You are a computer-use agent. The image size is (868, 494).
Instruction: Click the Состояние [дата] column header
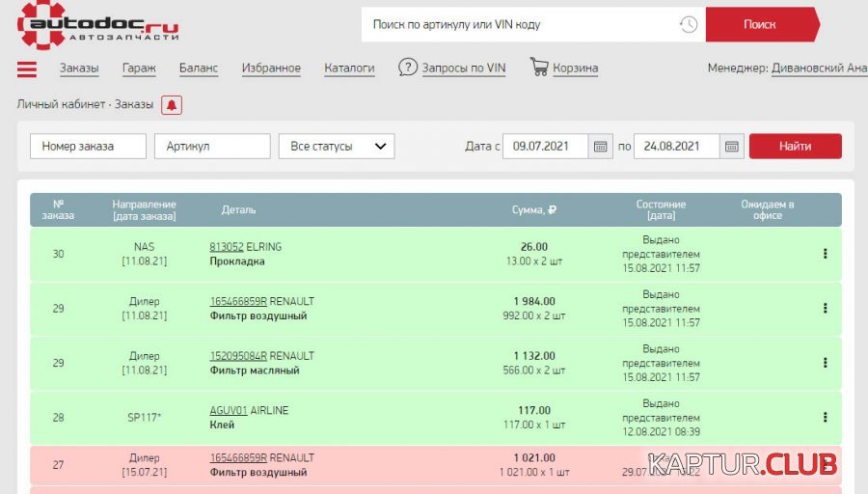click(661, 210)
